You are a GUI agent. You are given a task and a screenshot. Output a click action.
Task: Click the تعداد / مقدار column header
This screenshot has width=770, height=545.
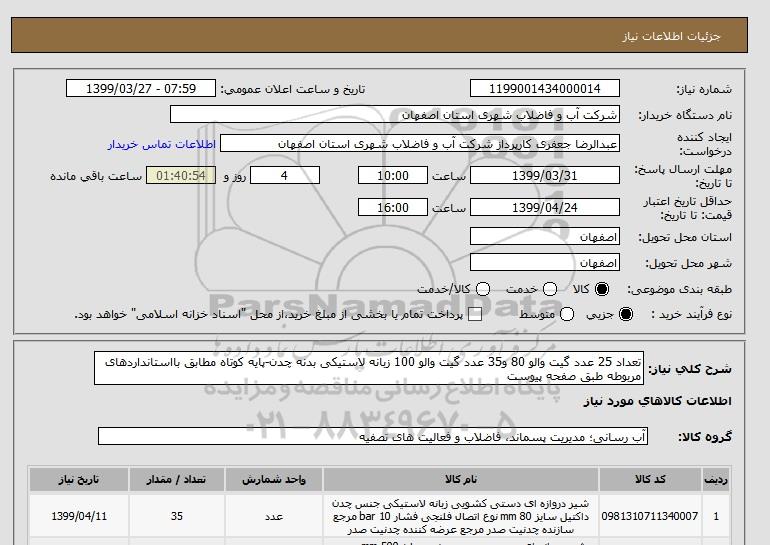click(x=177, y=479)
